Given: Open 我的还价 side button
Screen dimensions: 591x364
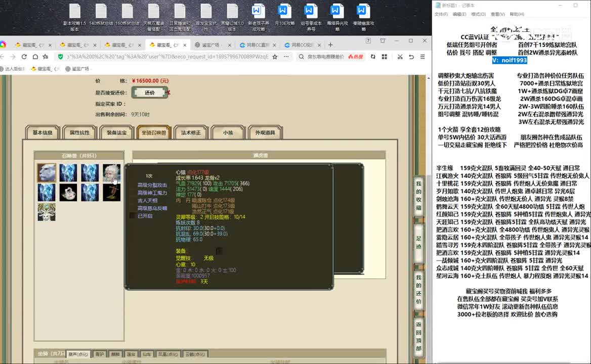Looking at the screenshot, I should pyautogui.click(x=419, y=290).
